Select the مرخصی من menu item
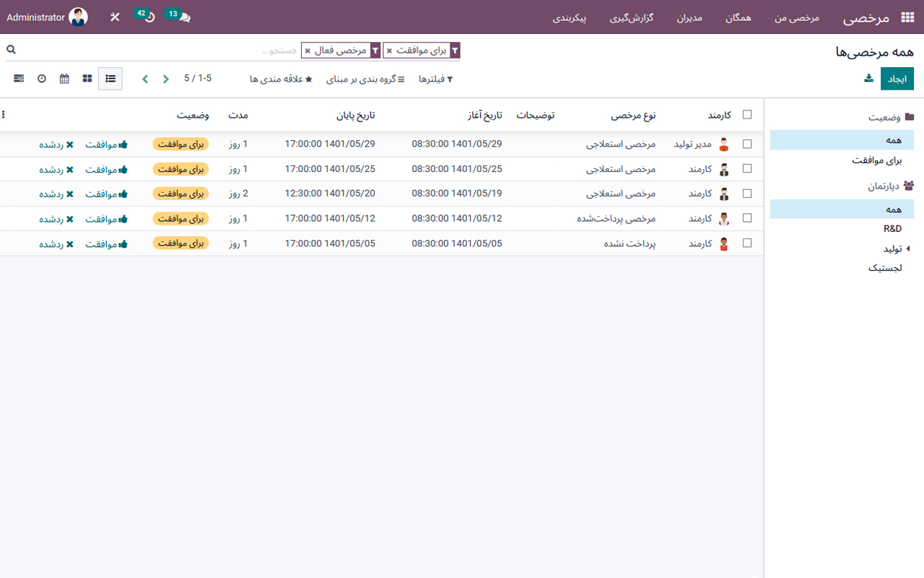924x578 pixels. coord(796,18)
